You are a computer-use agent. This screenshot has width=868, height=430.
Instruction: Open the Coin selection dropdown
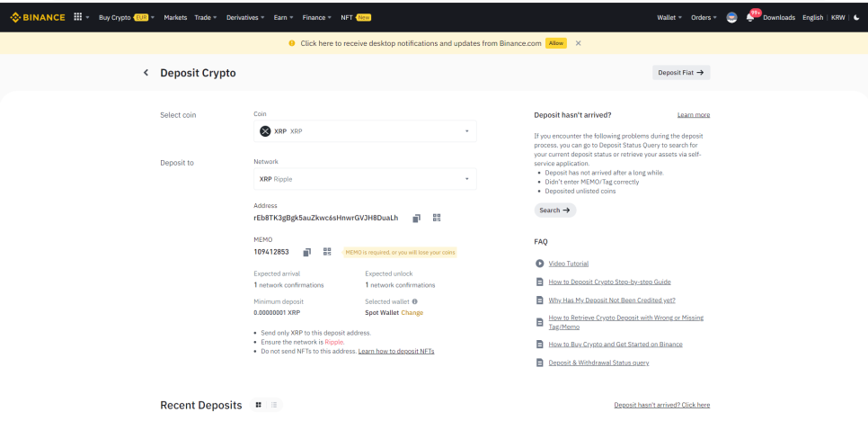[x=365, y=131]
